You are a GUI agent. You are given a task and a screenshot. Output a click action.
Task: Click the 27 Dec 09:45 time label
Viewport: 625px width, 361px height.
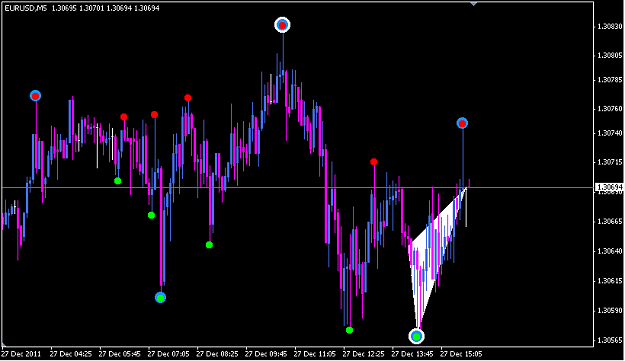coord(266,354)
